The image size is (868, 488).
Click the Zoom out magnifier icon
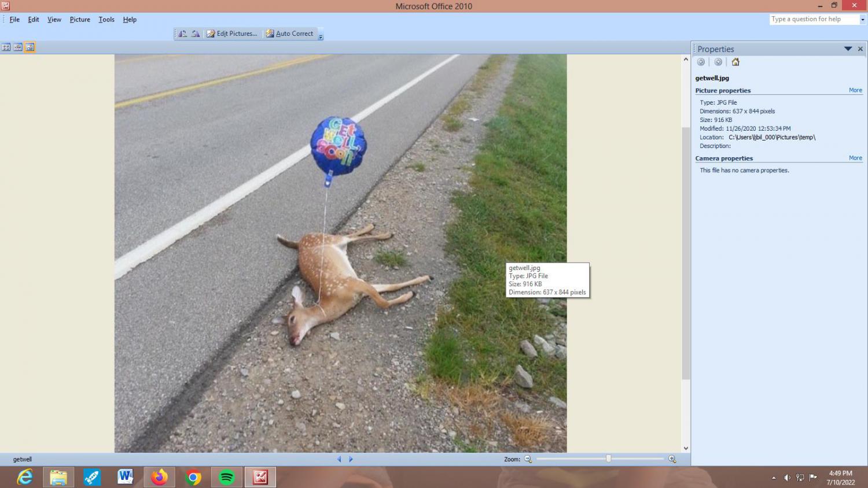(528, 459)
